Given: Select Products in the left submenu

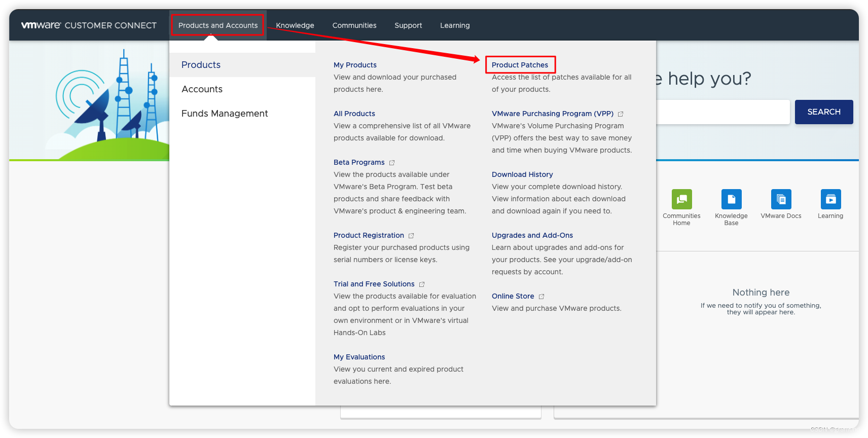Looking at the screenshot, I should [x=242, y=65].
